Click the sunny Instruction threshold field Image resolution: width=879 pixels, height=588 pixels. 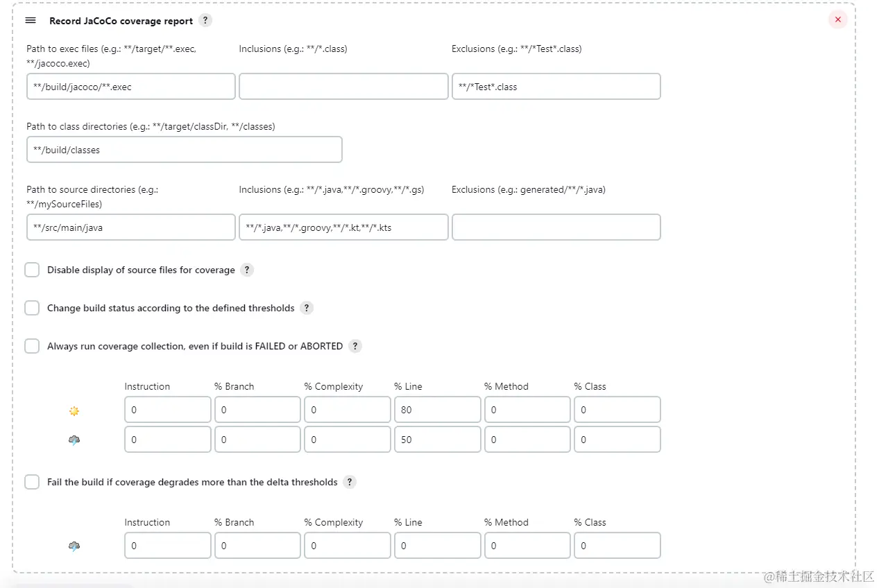click(168, 410)
